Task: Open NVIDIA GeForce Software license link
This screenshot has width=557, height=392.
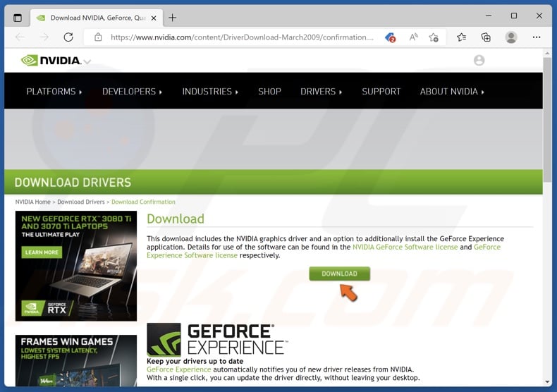Action: [405, 247]
